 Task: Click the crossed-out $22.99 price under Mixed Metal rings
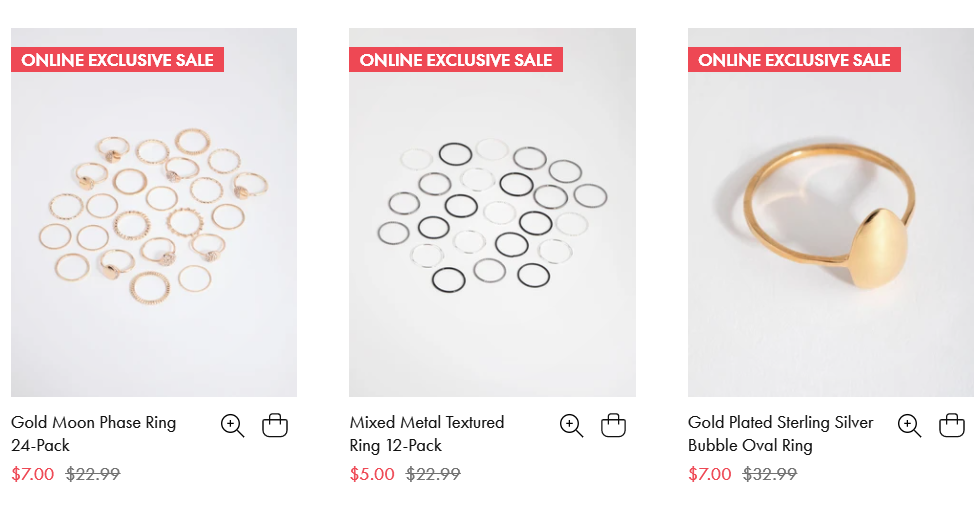(x=433, y=474)
